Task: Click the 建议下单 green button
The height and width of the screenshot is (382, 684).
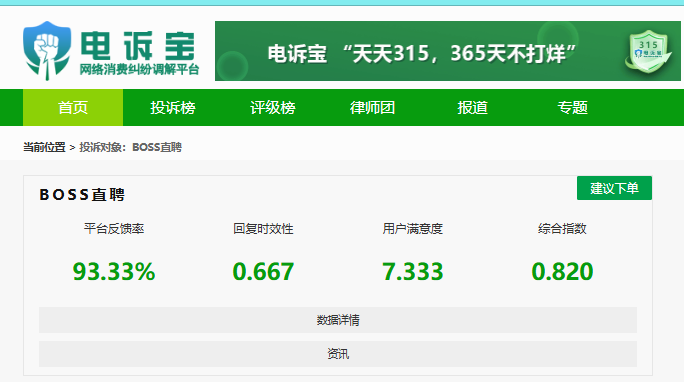Action: click(614, 188)
